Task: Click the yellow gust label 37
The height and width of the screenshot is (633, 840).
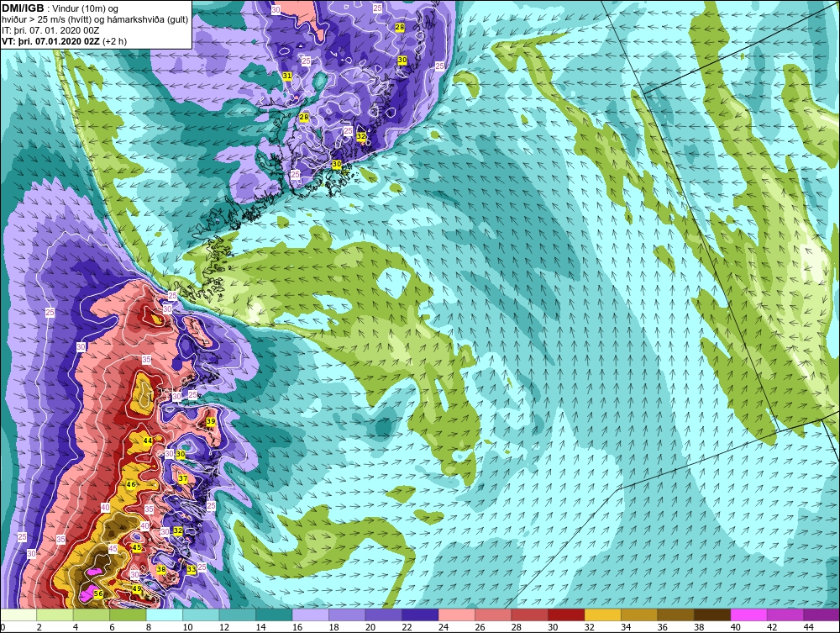Action: pos(183,478)
